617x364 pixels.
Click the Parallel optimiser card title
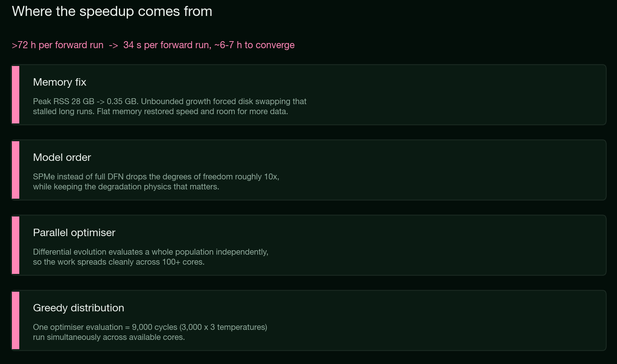(74, 232)
